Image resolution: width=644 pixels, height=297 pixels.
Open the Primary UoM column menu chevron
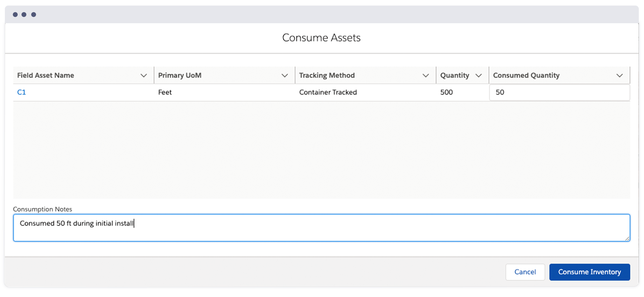(x=285, y=76)
